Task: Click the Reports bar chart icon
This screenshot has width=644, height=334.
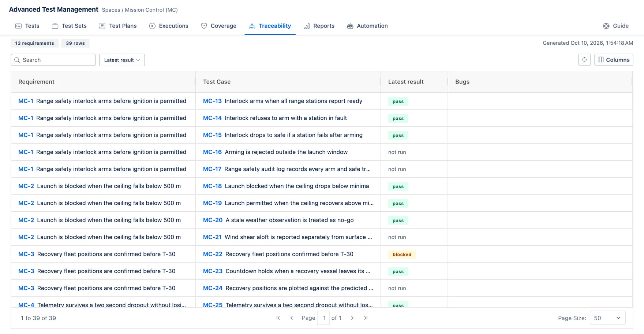Action: (x=307, y=26)
